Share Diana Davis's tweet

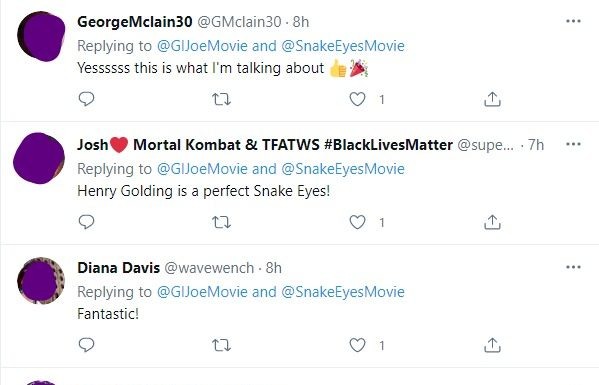tap(492, 345)
